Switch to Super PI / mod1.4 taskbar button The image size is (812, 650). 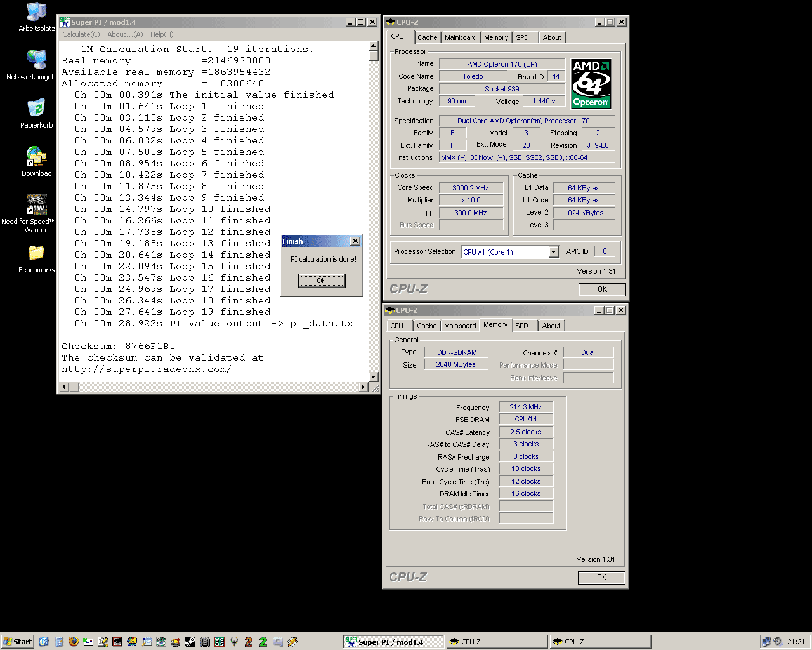[393, 642]
